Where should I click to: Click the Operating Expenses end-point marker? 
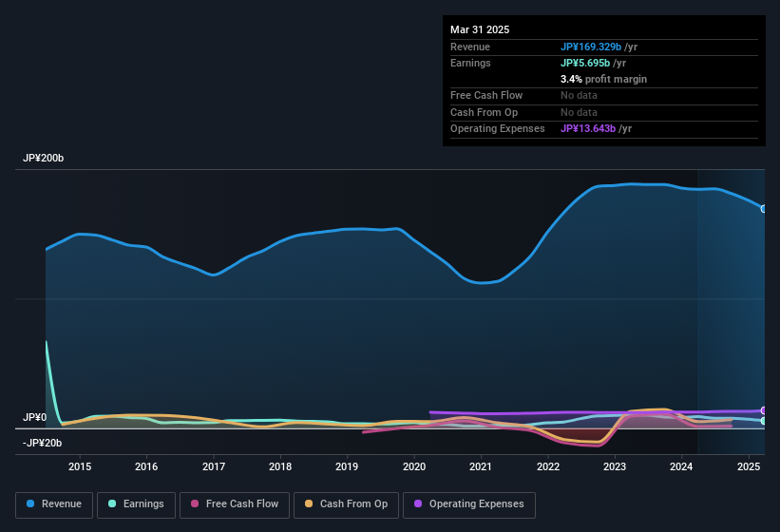click(764, 410)
